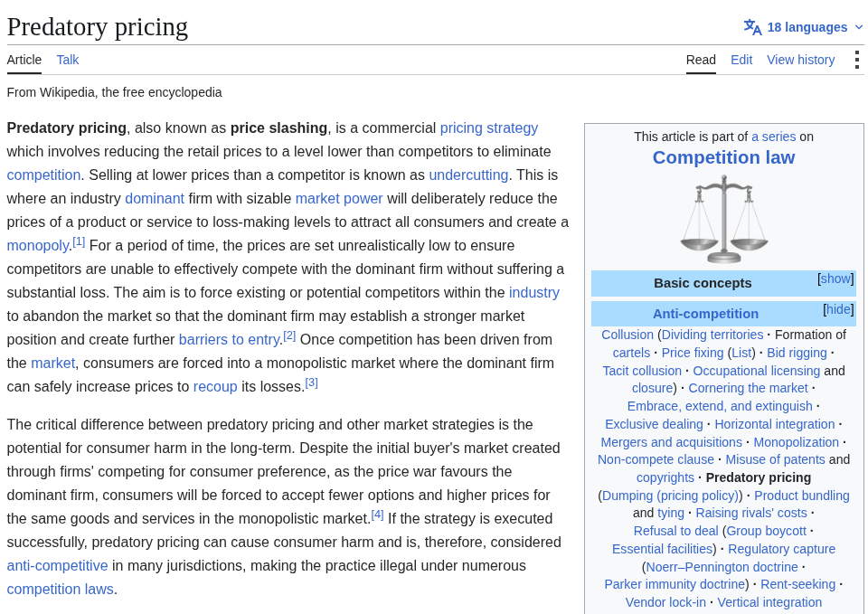868x614 pixels.
Task: Open the 18 languages translate icon
Action: point(752,27)
